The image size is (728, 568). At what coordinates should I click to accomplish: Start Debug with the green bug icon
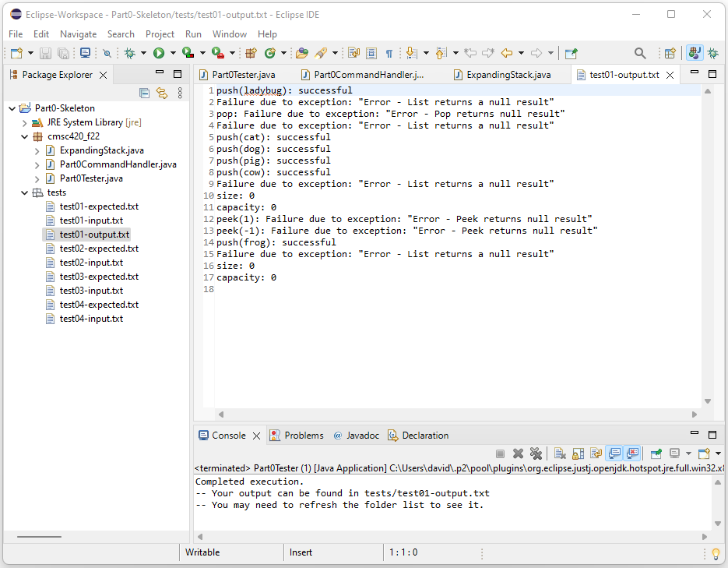click(x=130, y=54)
